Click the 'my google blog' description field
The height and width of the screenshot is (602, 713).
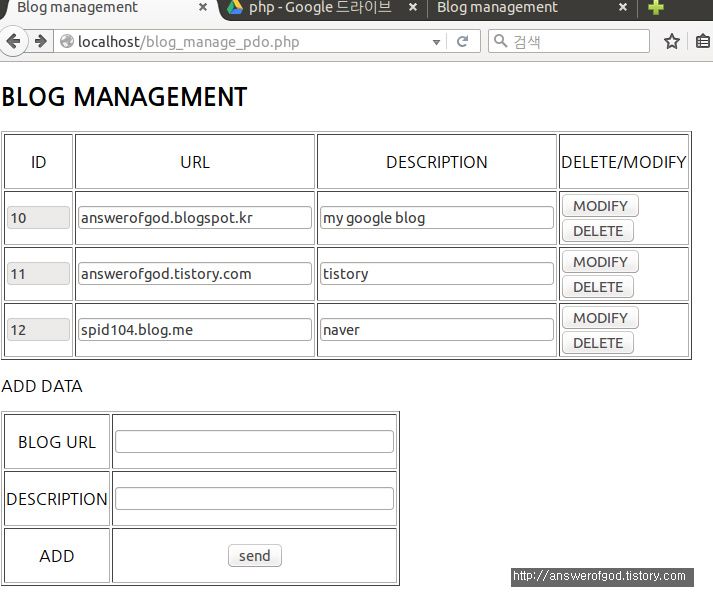[x=437, y=218]
